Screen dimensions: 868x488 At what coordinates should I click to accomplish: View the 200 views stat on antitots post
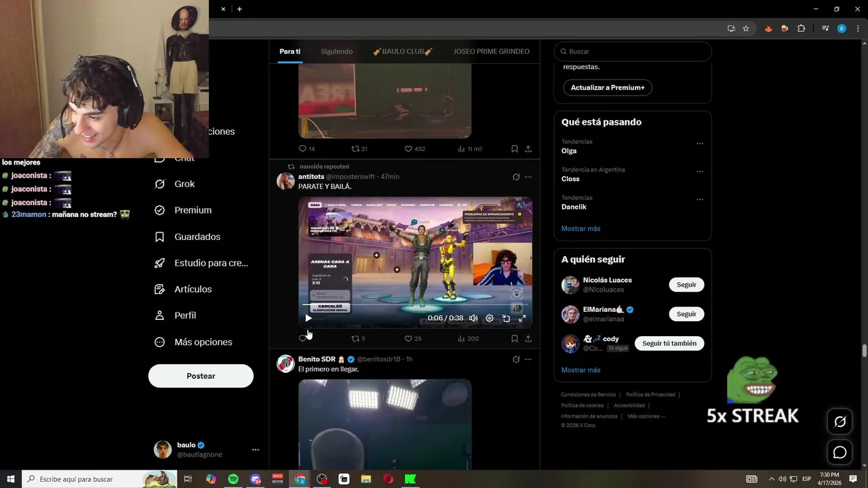(x=468, y=338)
